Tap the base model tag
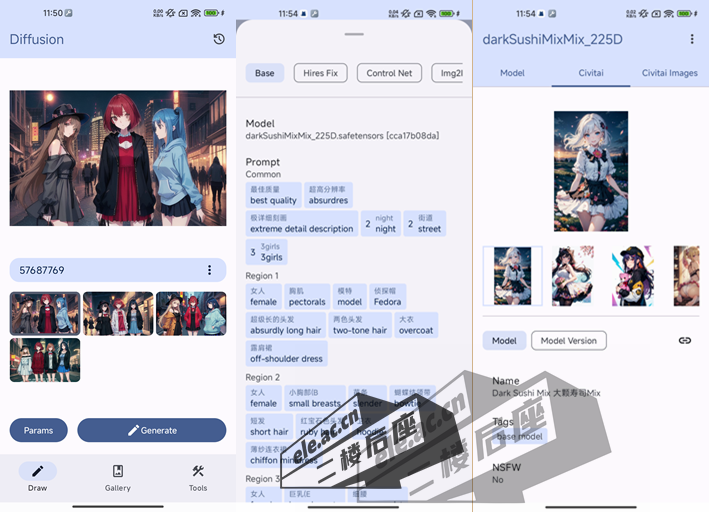This screenshot has height=512, width=709. pos(520,436)
